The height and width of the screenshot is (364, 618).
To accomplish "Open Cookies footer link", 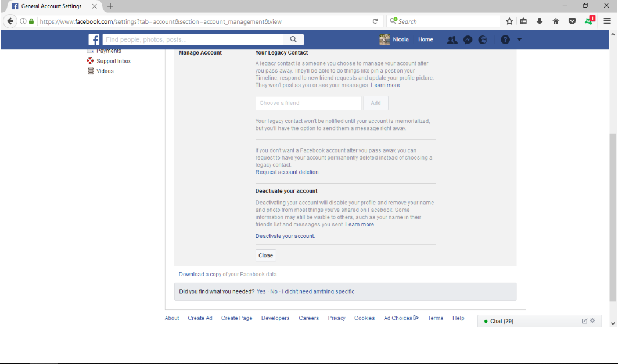I will 364,318.
